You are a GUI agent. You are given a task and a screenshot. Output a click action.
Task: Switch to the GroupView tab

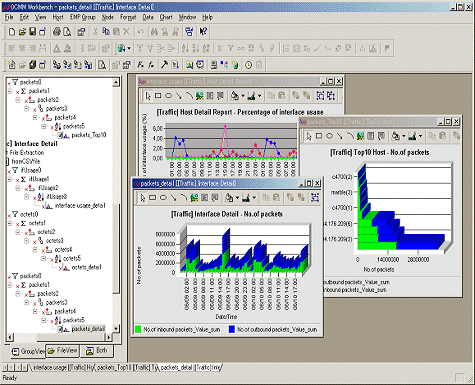28,351
